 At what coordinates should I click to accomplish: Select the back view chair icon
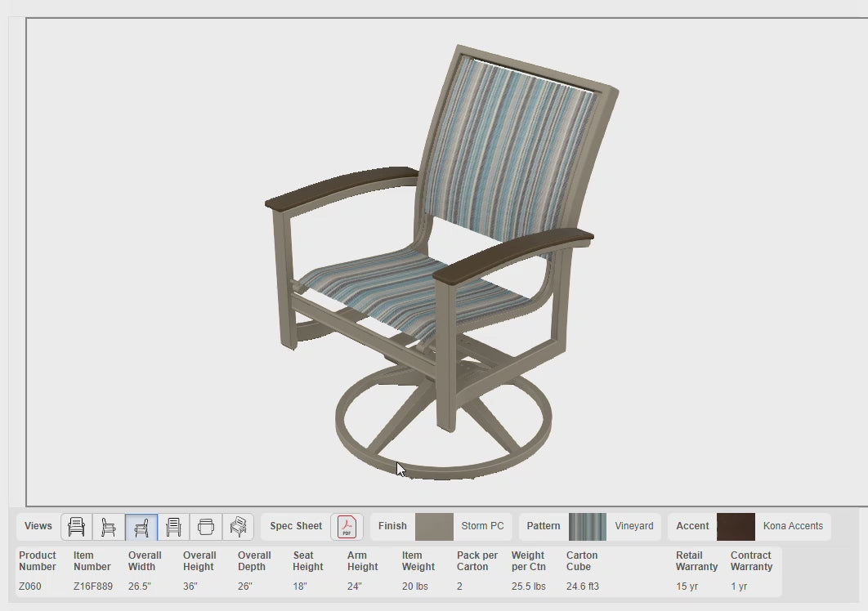(x=173, y=527)
